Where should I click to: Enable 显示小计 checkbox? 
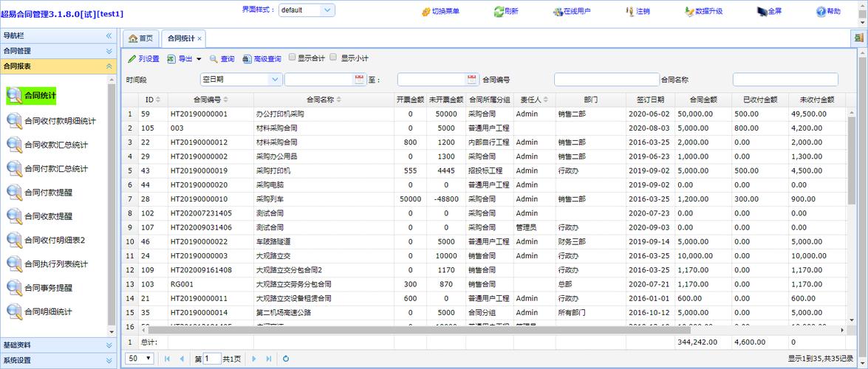pos(333,57)
